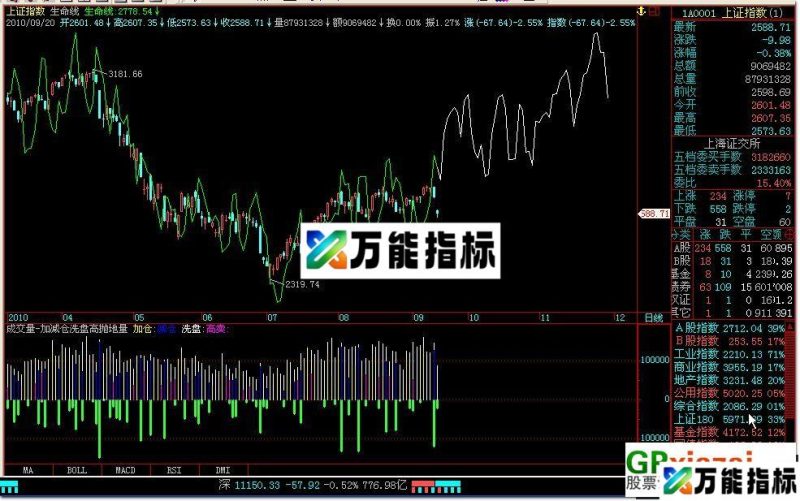
Task: Click the 日线 period label
Action: (x=654, y=318)
